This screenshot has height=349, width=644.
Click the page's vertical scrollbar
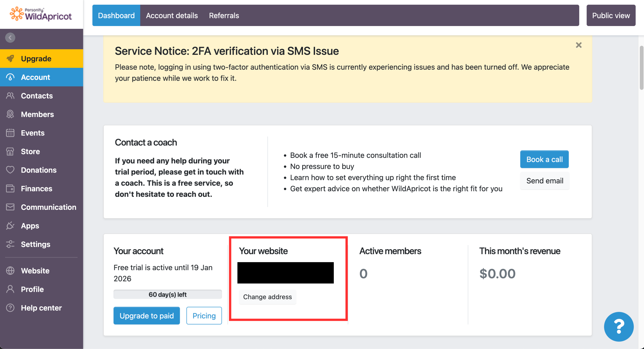pos(641,68)
